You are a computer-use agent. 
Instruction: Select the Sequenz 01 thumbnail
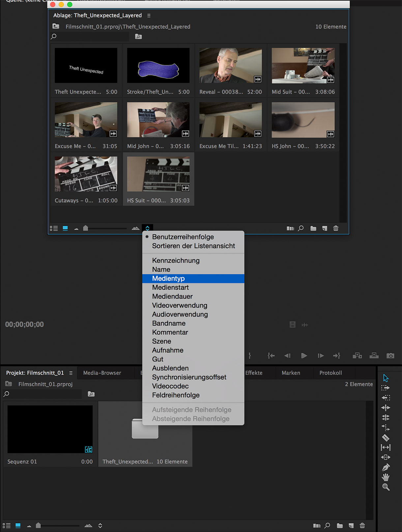(x=50, y=429)
